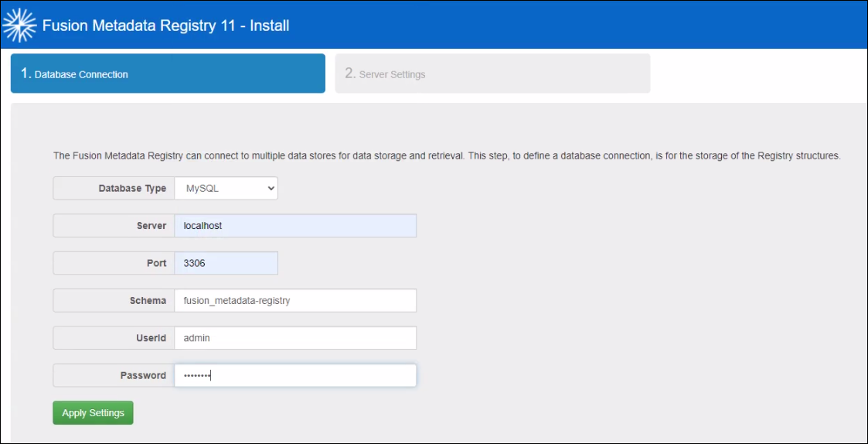868x444 pixels.
Task: Click the Server label box
Action: point(114,226)
